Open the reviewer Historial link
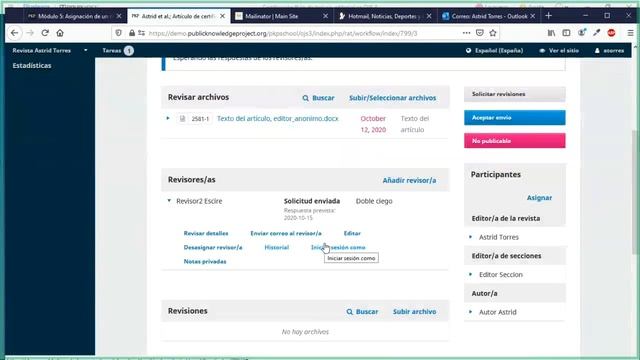 (x=276, y=247)
